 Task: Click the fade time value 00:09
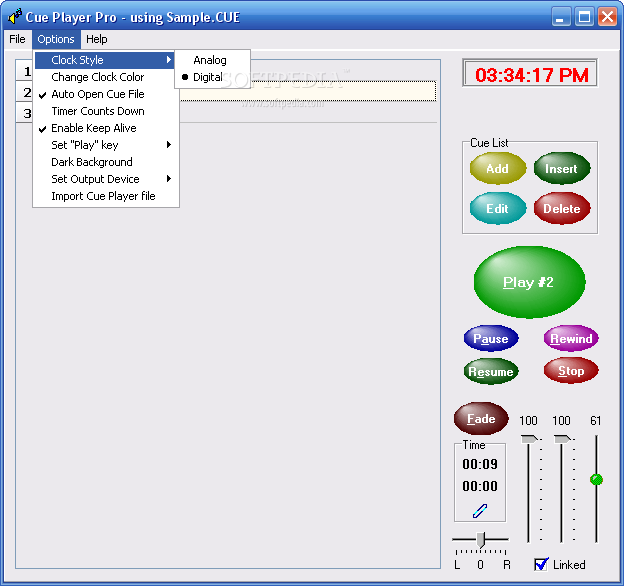click(480, 464)
